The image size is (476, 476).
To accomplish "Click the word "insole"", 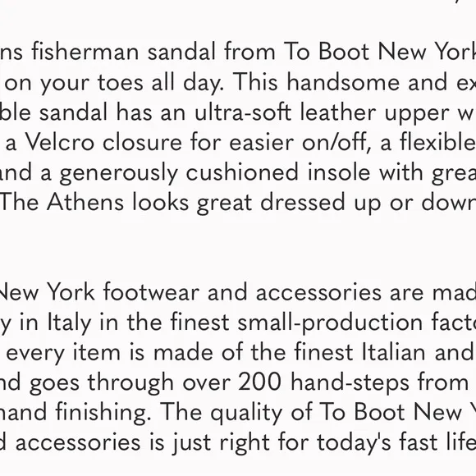I will pyautogui.click(x=339, y=172).
